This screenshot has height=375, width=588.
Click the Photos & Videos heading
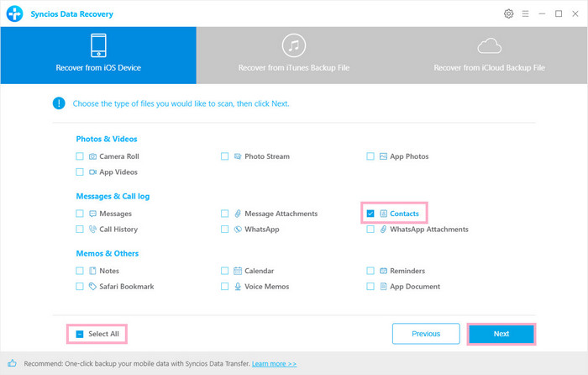pyautogui.click(x=107, y=139)
